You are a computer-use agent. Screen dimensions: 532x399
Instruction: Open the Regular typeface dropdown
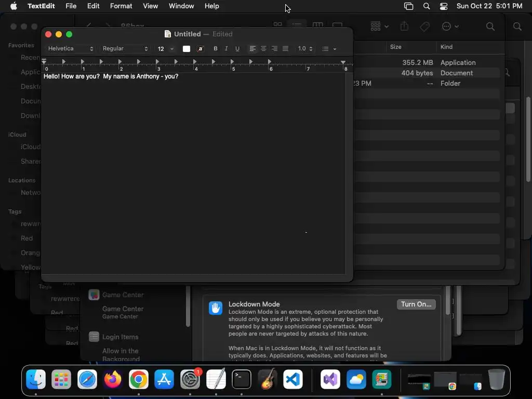[x=125, y=48]
